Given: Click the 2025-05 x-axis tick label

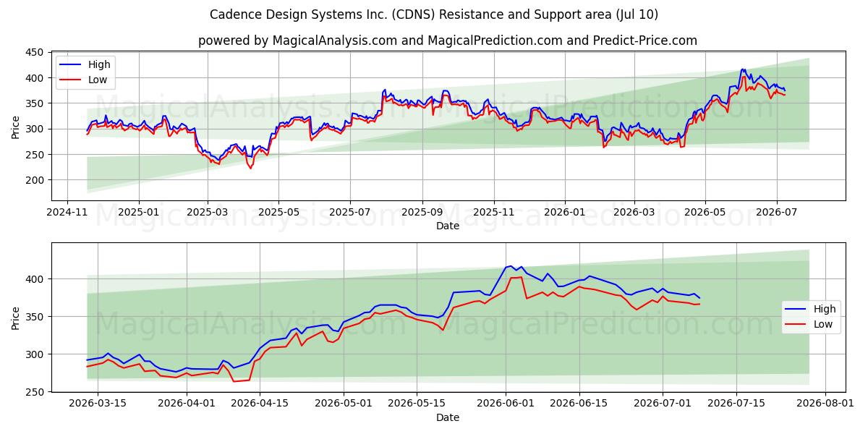Looking at the screenshot, I should click(x=278, y=212).
